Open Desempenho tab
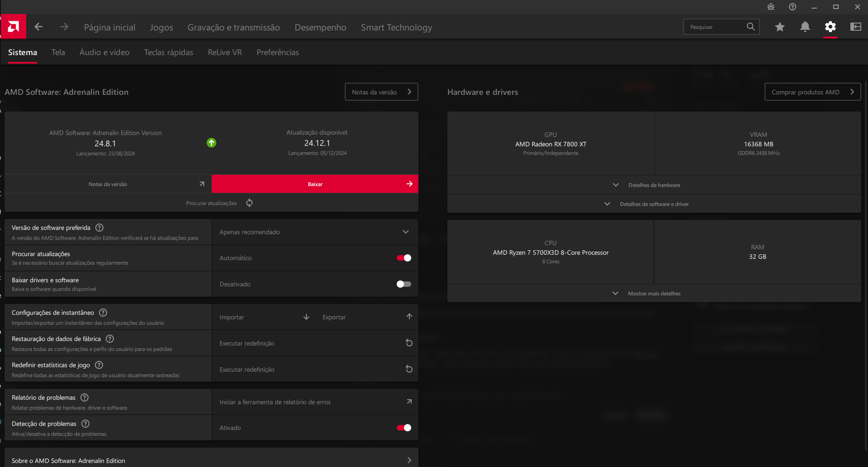 (x=320, y=27)
